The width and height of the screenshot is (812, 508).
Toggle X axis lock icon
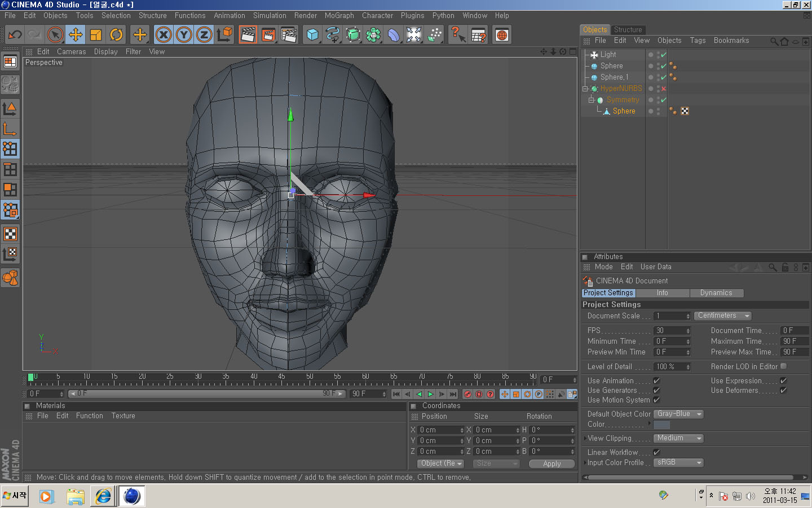(x=164, y=35)
